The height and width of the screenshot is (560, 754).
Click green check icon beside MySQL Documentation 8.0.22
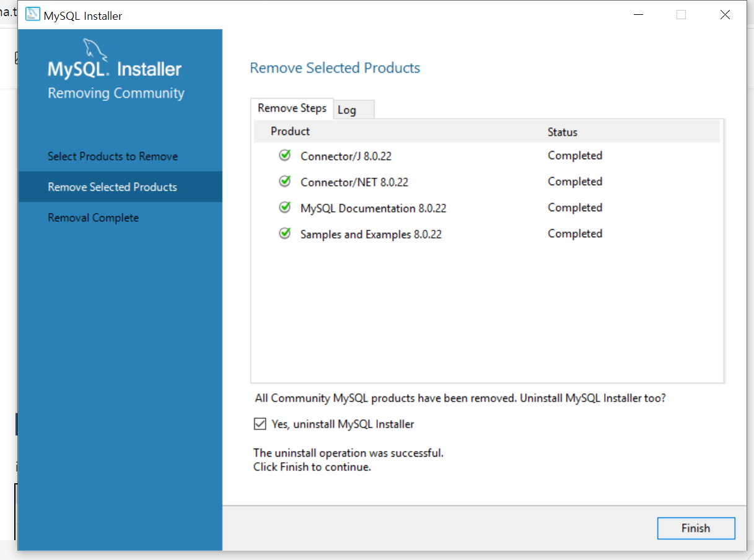click(285, 208)
